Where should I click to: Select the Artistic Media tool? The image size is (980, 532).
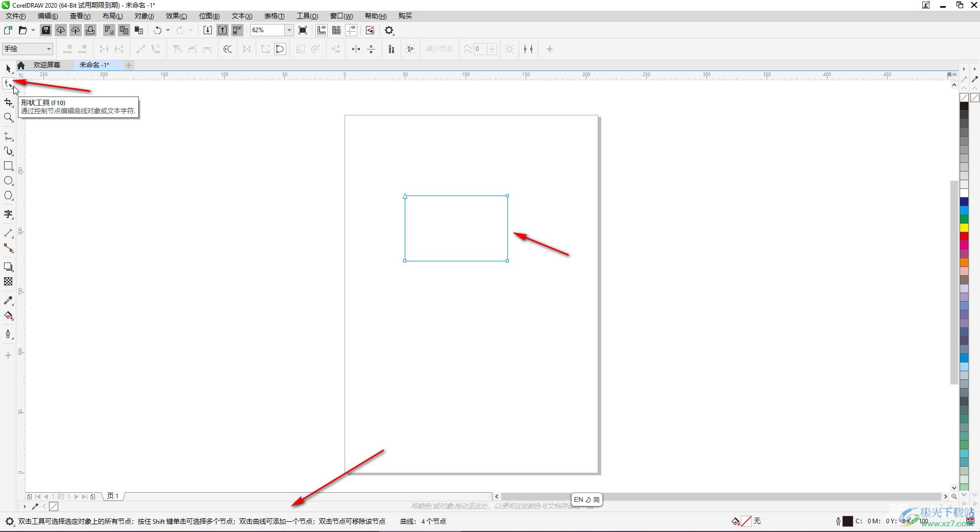tap(8, 151)
